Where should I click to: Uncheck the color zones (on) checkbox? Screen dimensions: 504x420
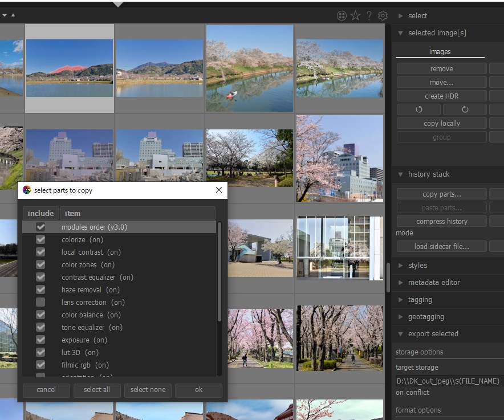pos(40,264)
